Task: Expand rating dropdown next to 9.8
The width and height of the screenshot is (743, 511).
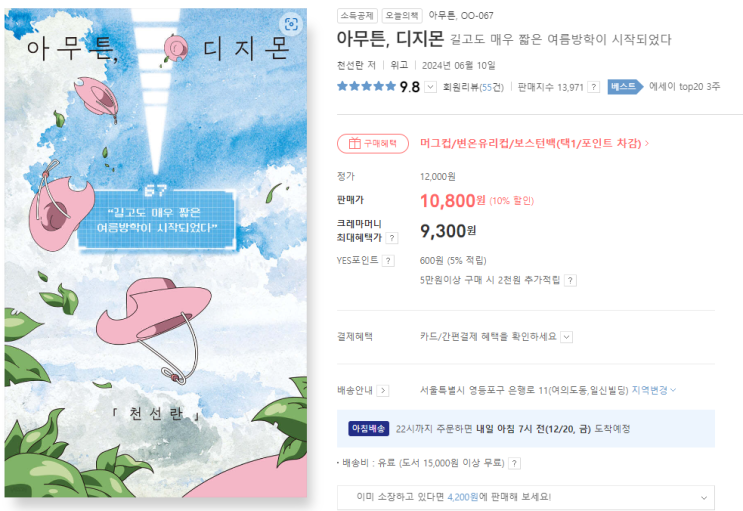Action: (x=430, y=87)
